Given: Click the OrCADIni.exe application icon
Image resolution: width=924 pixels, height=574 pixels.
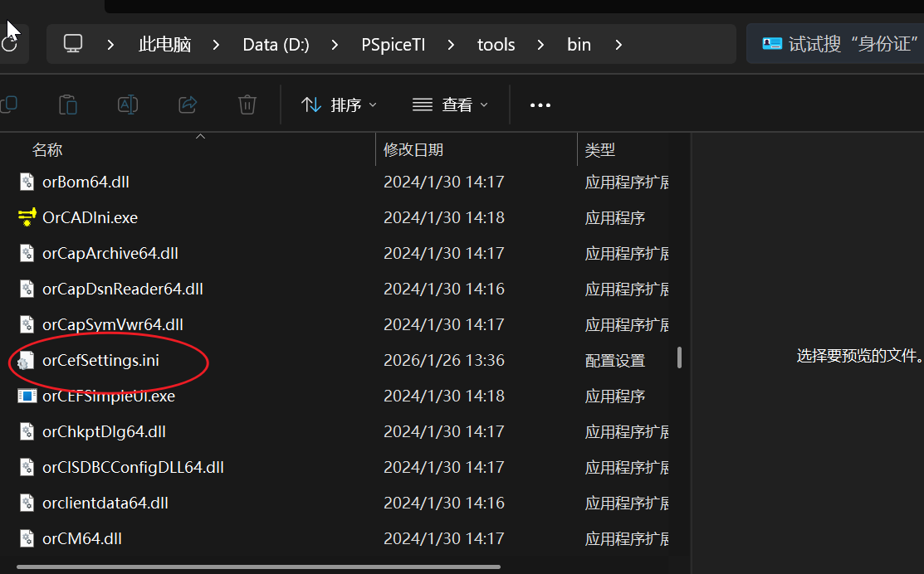Looking at the screenshot, I should click(27, 217).
